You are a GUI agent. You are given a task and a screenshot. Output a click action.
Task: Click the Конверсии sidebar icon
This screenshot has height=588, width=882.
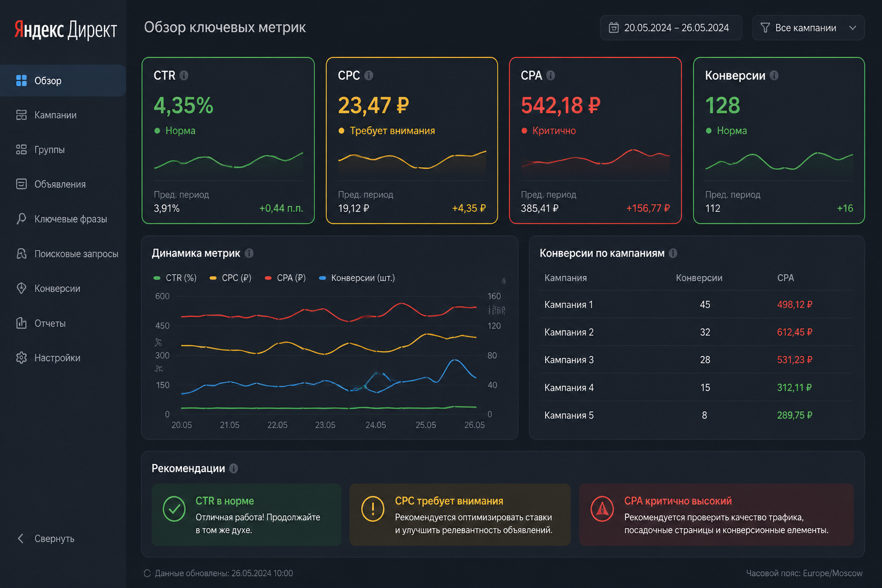pyautogui.click(x=21, y=288)
